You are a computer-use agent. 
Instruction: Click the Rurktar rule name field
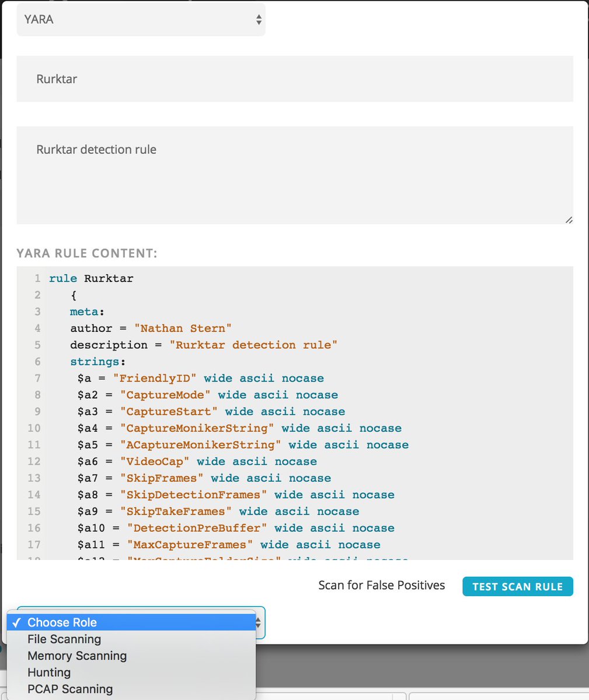[x=295, y=79]
